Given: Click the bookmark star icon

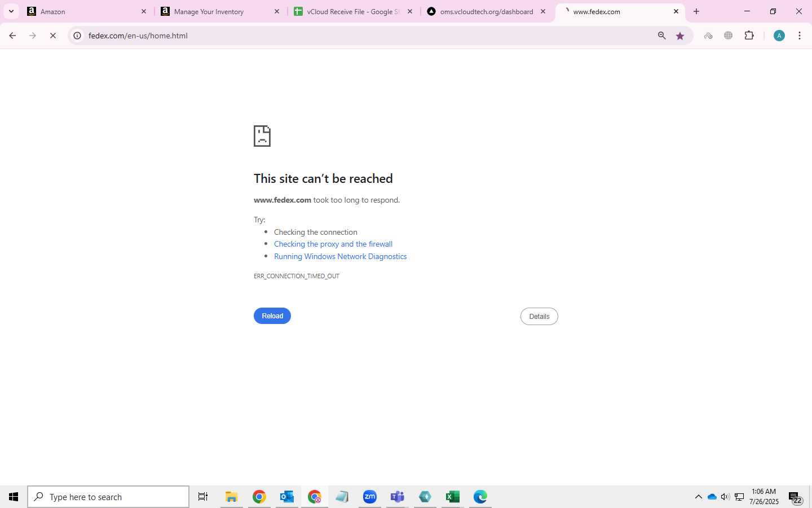Looking at the screenshot, I should [x=680, y=36].
